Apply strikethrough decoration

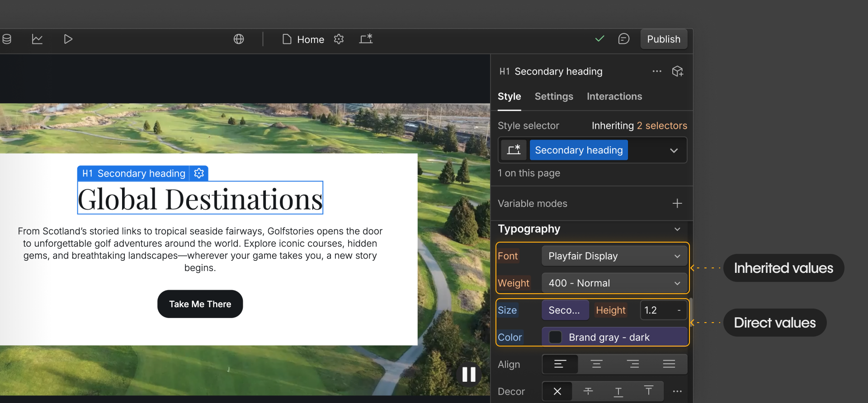[588, 391]
